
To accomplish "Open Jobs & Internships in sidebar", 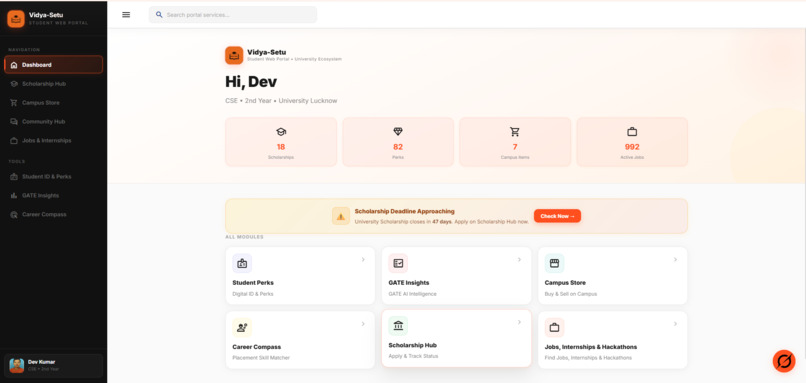I will [x=53, y=140].
